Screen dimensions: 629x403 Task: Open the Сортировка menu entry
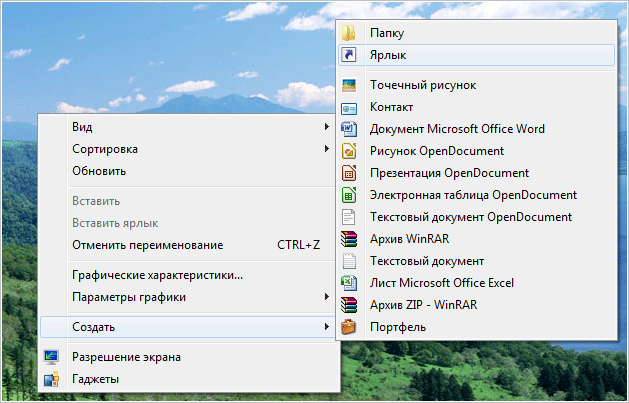189,149
